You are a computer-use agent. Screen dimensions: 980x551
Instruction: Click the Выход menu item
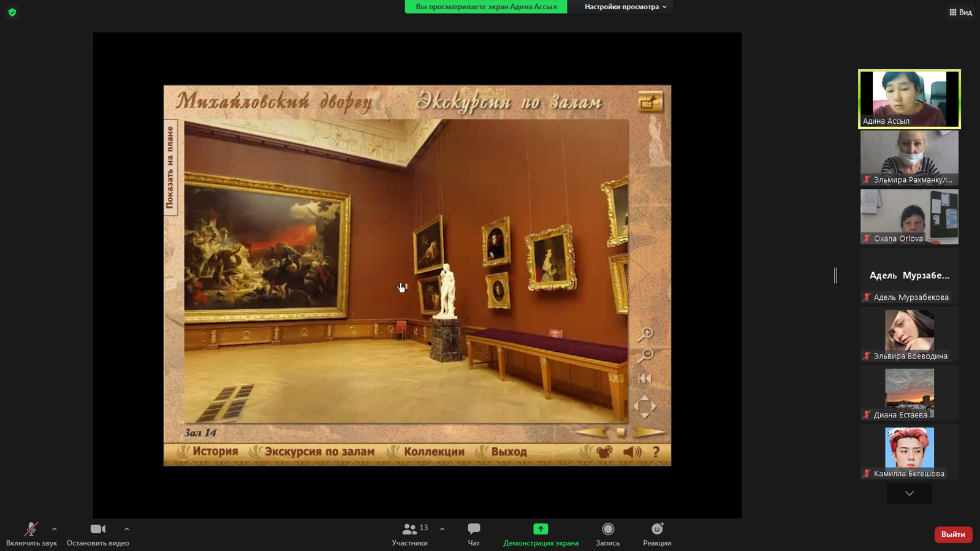(509, 452)
